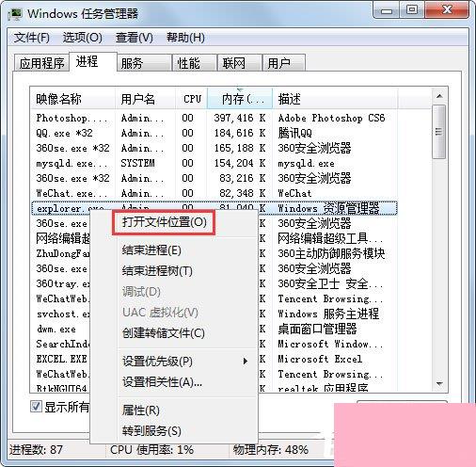
Task: Switch to the 用户 tab
Action: coord(284,63)
